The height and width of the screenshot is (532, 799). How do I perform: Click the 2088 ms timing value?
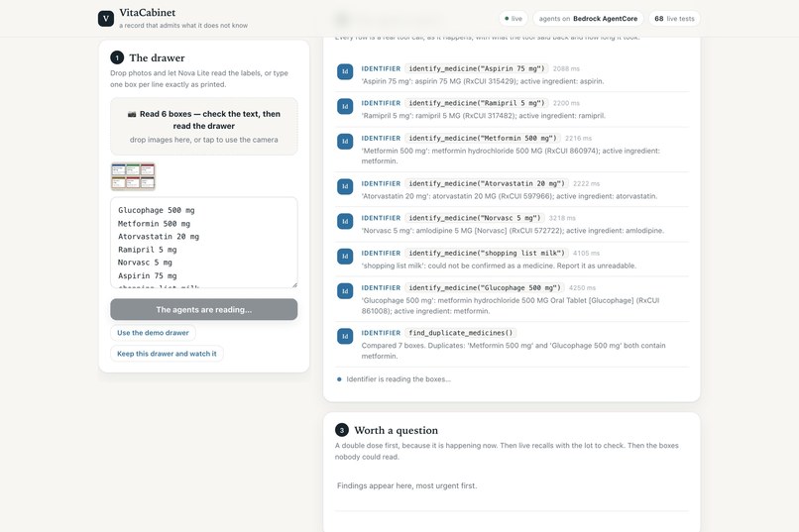click(566, 68)
